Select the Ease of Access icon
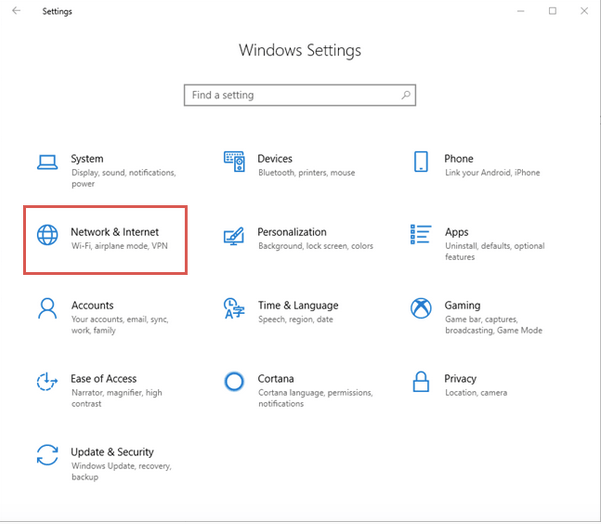The width and height of the screenshot is (601, 524). (47, 381)
